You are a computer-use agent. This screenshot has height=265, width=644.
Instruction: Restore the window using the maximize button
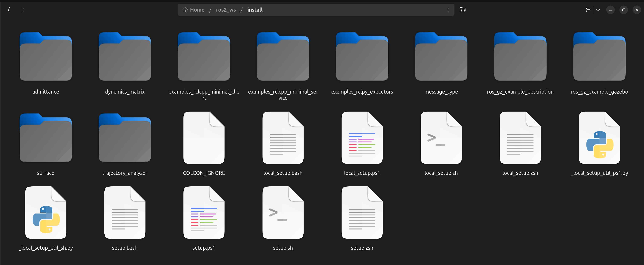(623, 10)
